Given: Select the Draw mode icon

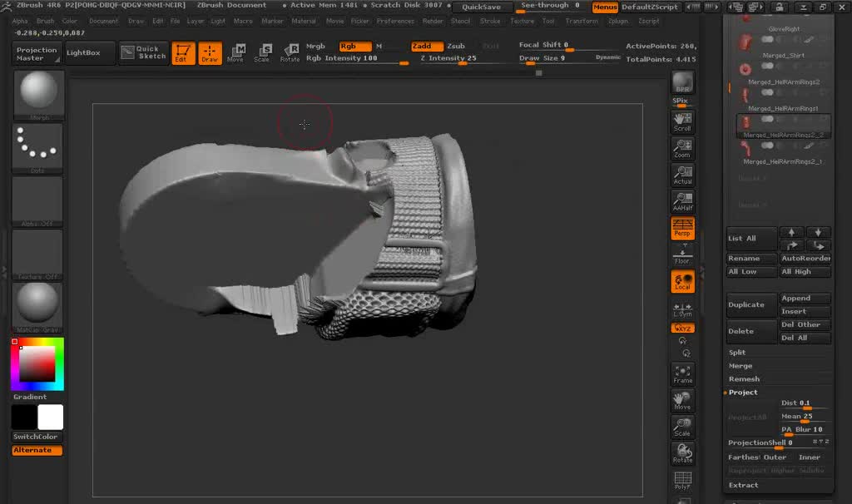Looking at the screenshot, I should point(210,54).
